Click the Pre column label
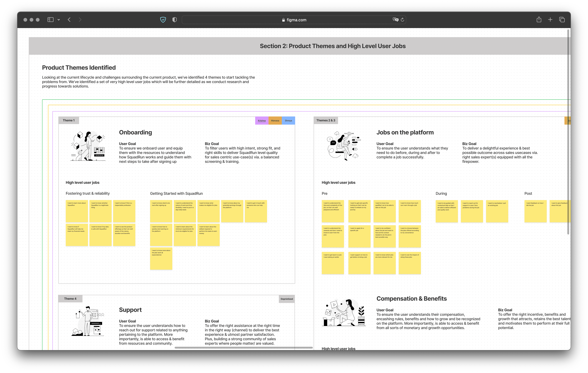This screenshot has height=373, width=588. (324, 193)
